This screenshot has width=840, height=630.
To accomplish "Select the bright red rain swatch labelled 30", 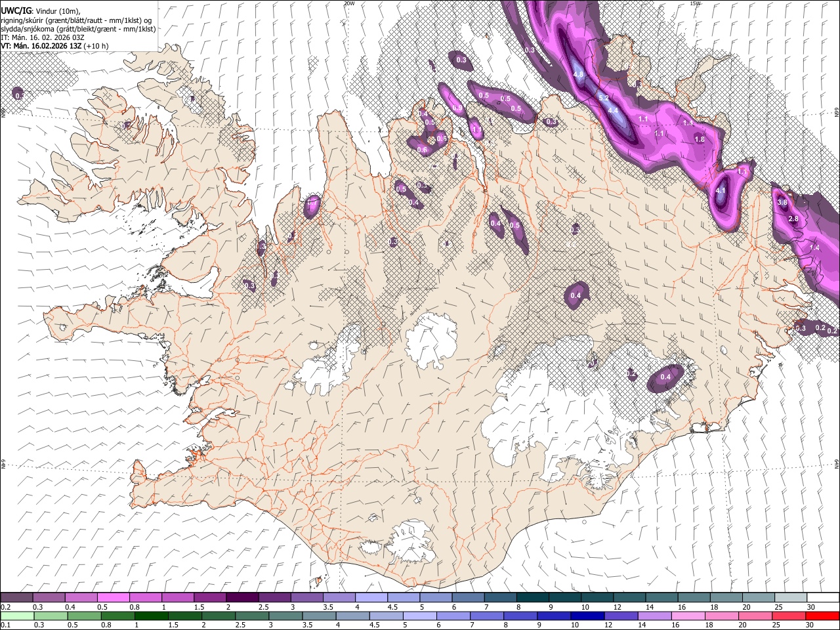I will 822,616.
